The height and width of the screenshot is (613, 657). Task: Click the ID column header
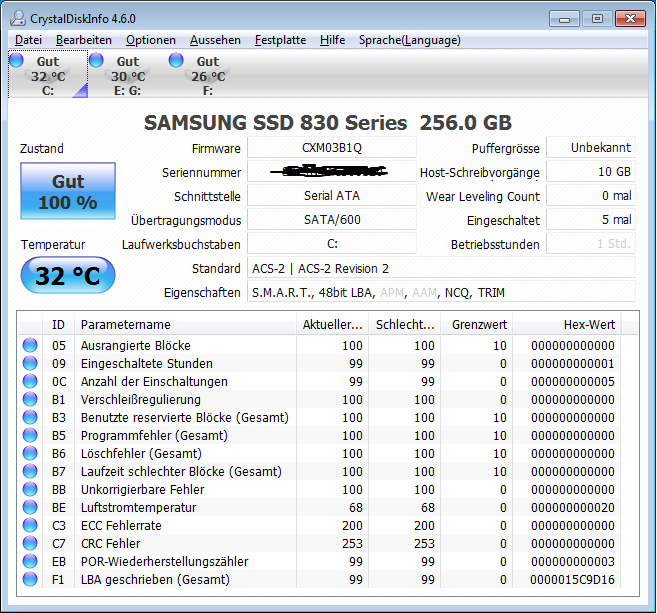click(58, 324)
